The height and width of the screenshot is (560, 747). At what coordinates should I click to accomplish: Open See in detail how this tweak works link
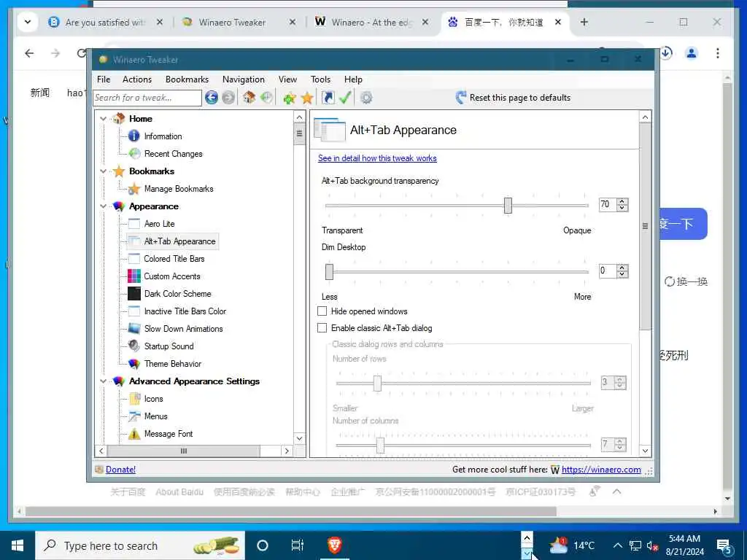click(377, 158)
